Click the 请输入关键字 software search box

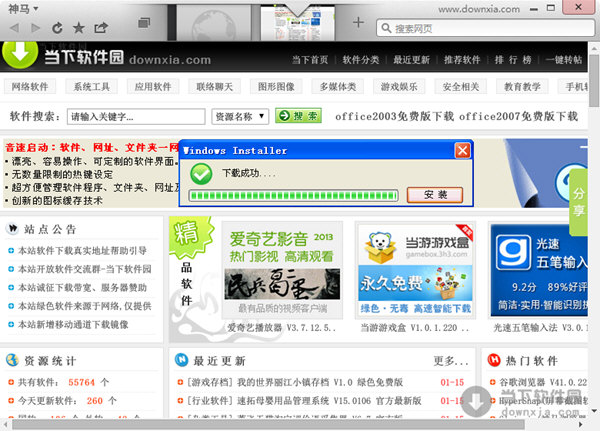136,116
